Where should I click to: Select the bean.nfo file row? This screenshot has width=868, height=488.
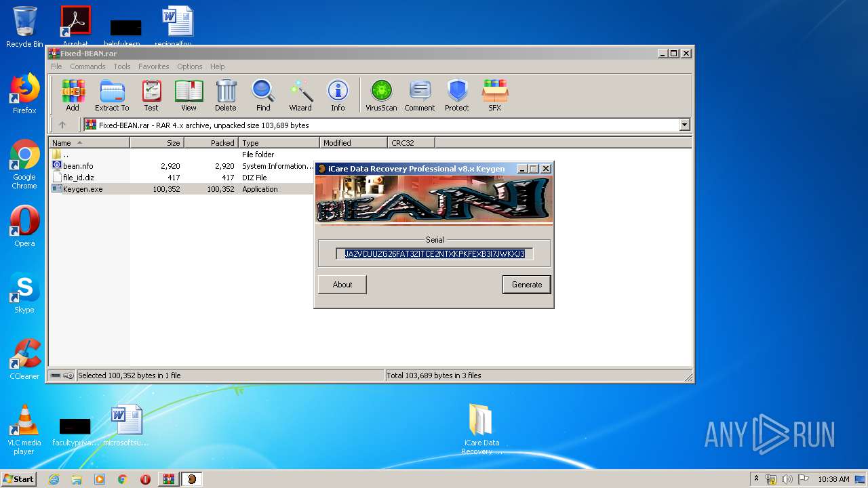(182, 166)
